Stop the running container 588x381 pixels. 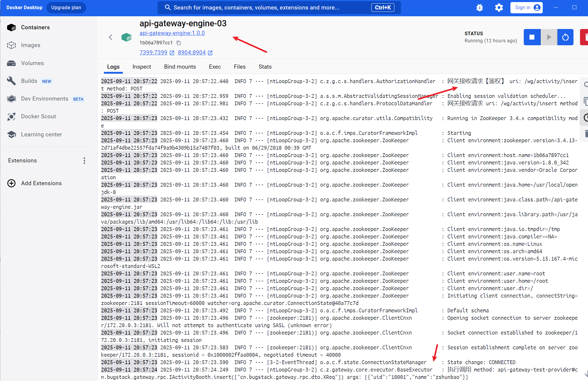pyautogui.click(x=532, y=37)
